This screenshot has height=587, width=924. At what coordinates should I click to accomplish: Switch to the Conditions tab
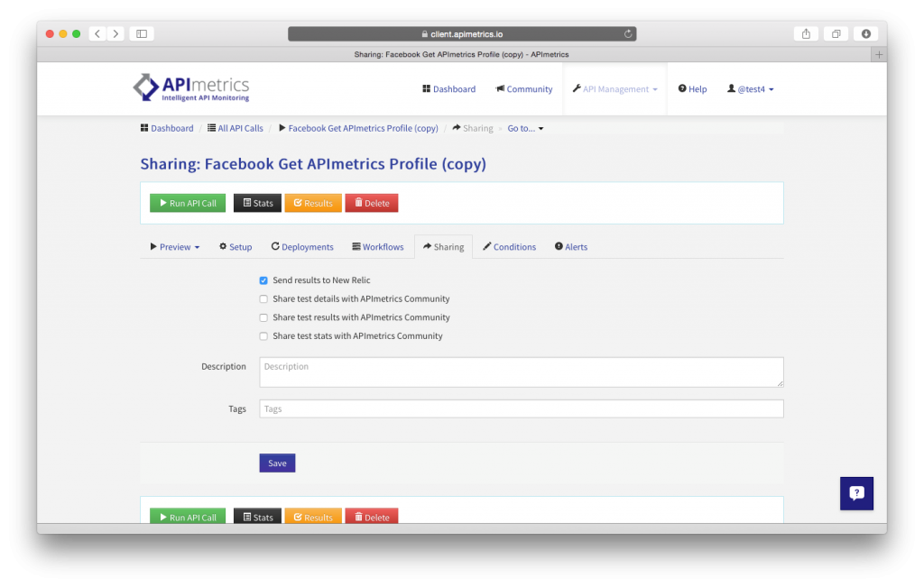pyautogui.click(x=509, y=247)
